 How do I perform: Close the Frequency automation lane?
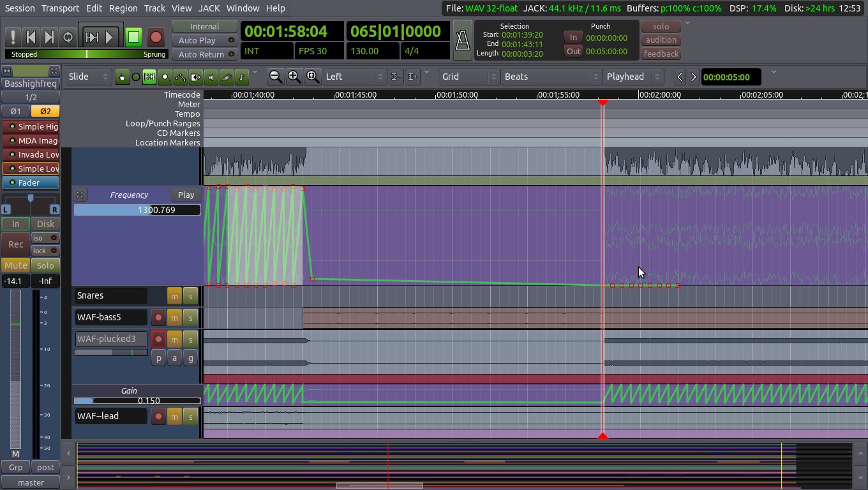coord(80,195)
